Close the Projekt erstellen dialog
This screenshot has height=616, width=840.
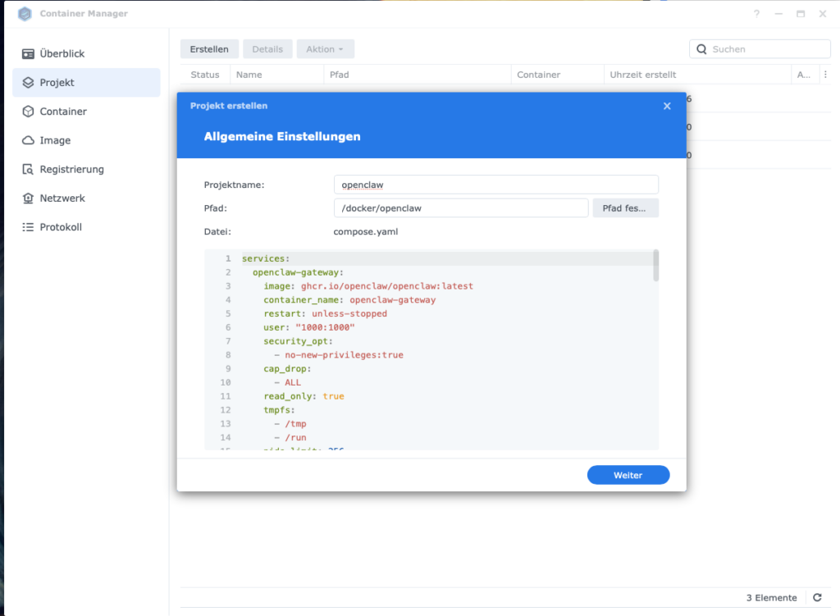coord(667,106)
